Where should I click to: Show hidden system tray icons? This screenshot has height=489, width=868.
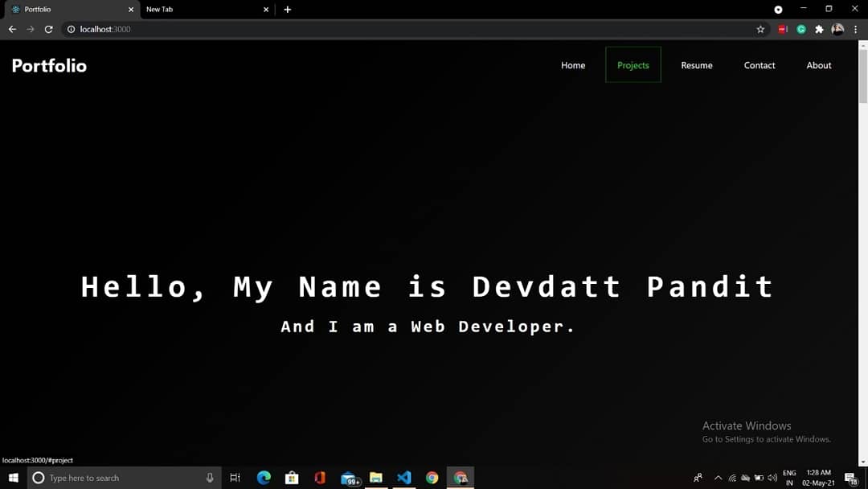718,478
